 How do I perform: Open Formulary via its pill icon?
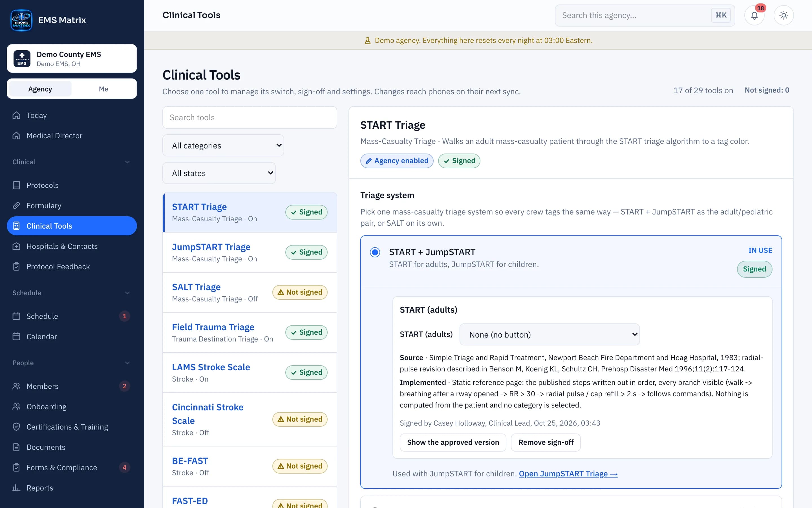16,205
